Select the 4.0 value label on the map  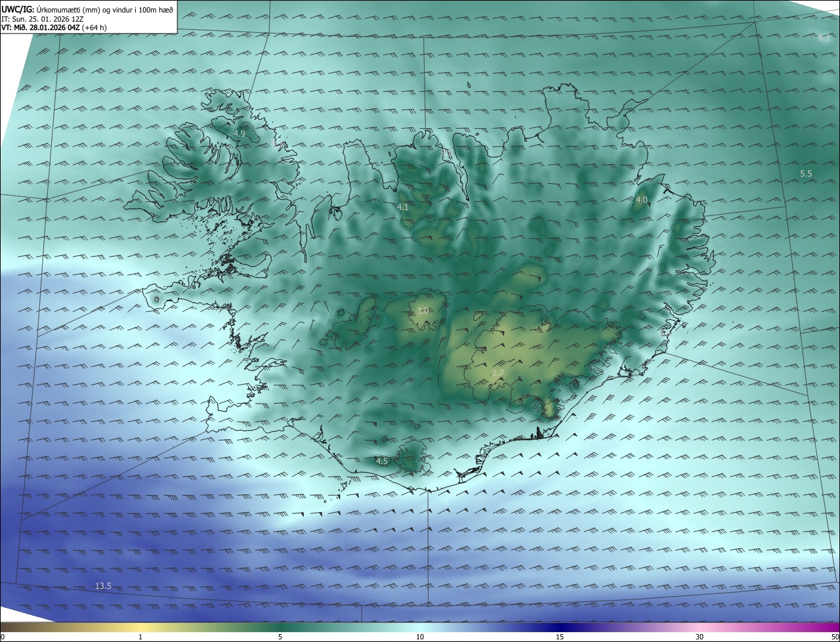pos(641,200)
